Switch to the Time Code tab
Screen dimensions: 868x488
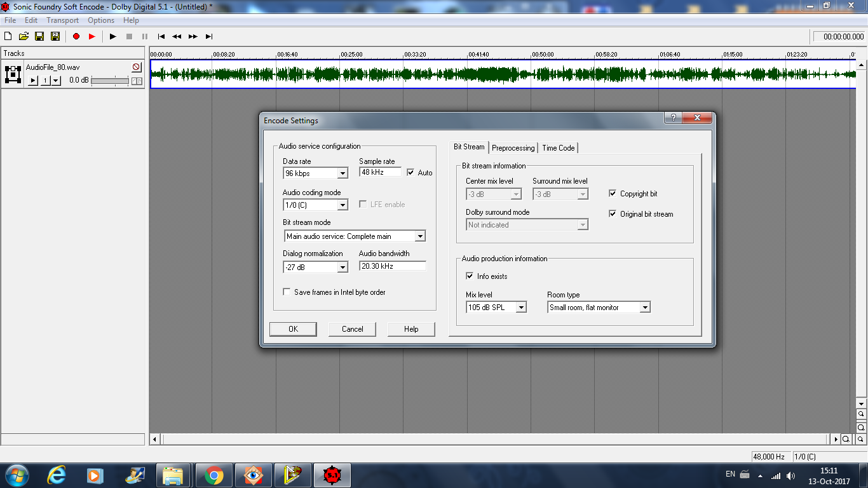click(x=559, y=148)
